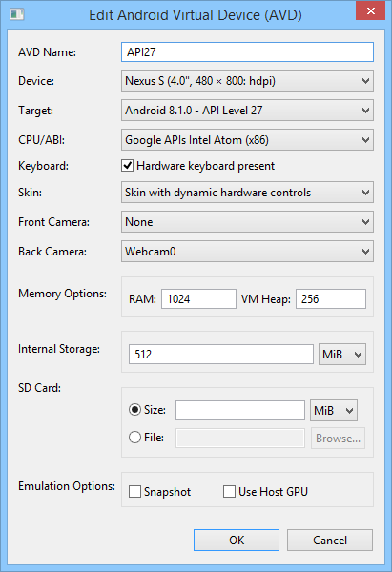Viewport: 392px width, 572px height.
Task: Click the AVD window icon in title bar
Action: [x=17, y=14]
